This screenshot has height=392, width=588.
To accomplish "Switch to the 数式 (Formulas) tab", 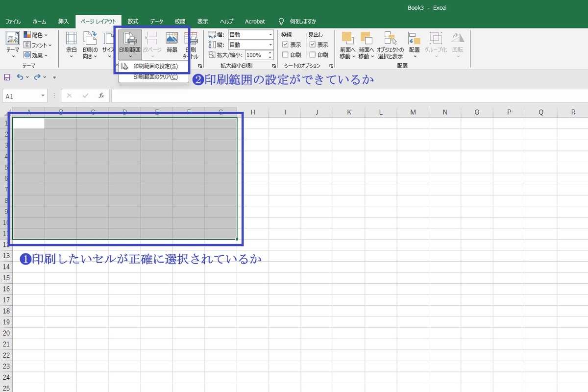I will [133, 22].
